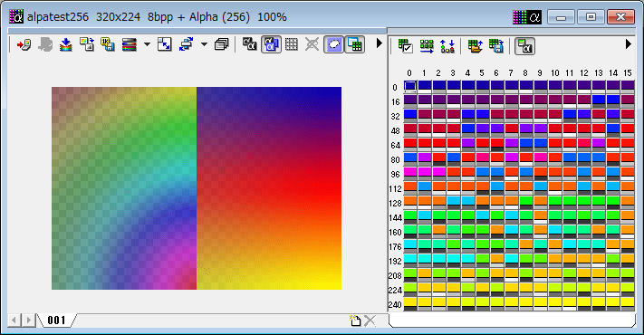Click the tab scroll right arrow
The height and width of the screenshot is (335, 644).
coord(28,321)
